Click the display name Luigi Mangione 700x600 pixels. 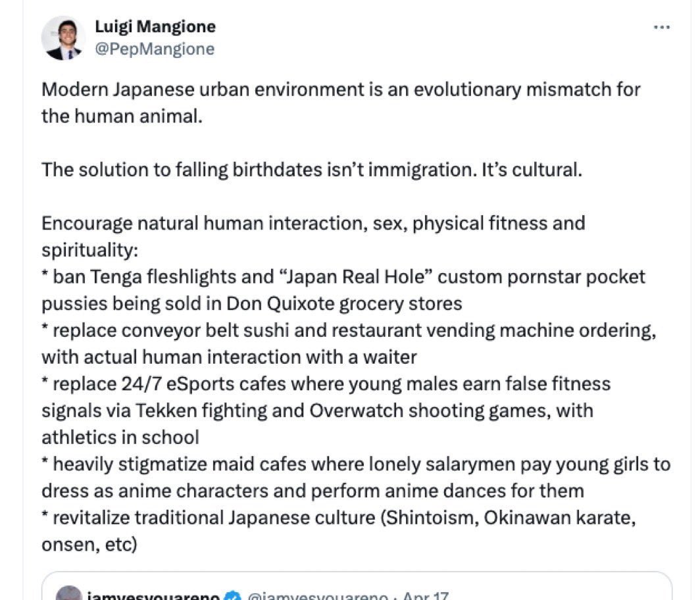(155, 27)
